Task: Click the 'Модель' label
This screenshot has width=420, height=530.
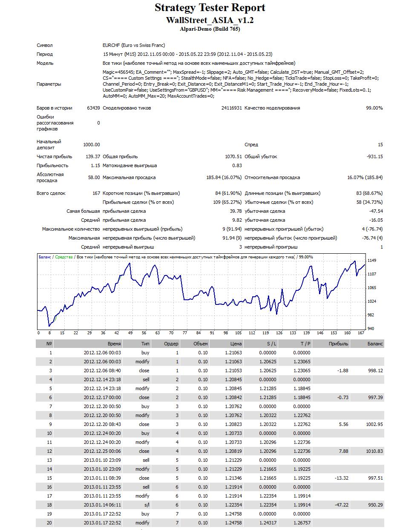Action: (45, 63)
